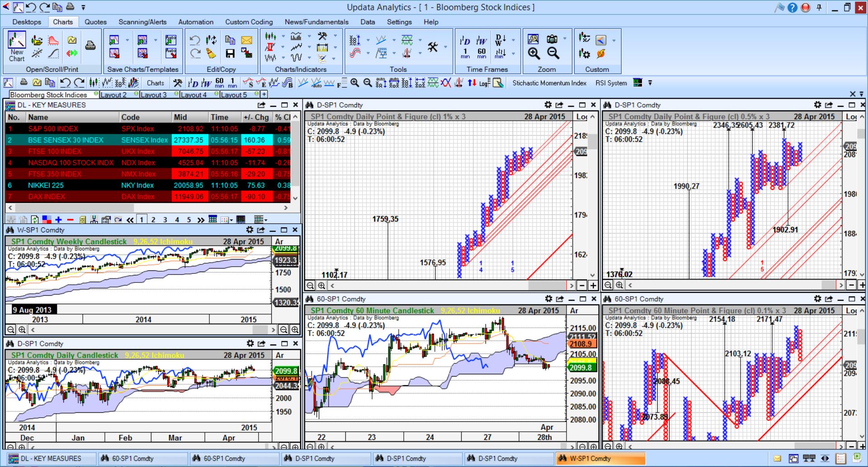This screenshot has height=467, width=868.
Task: Click the floppy disk save icon in Edit/Copy
Action: [x=230, y=54]
